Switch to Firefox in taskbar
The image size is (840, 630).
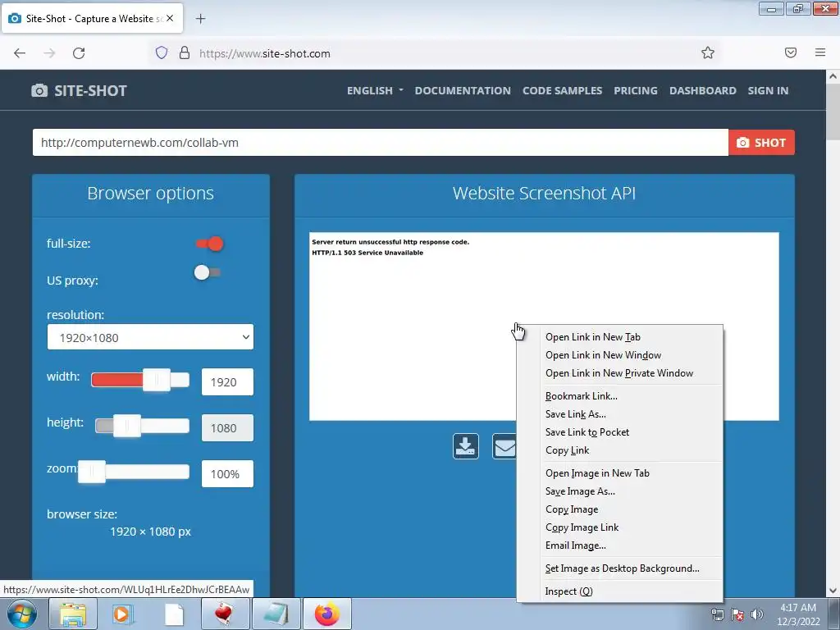pos(327,614)
